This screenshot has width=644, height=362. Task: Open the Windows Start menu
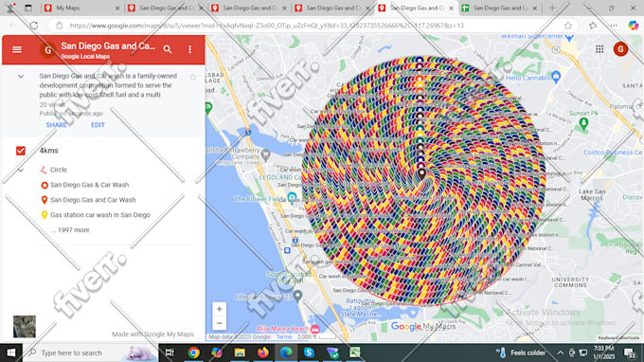(11, 353)
